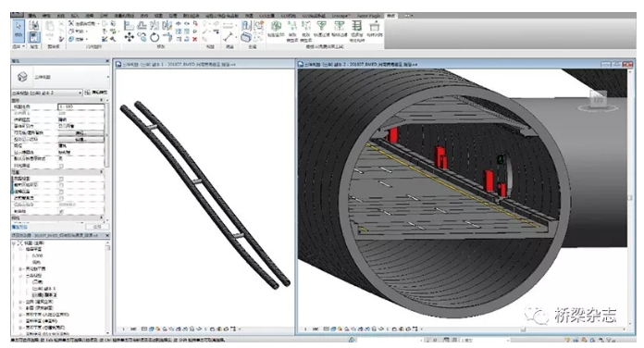Select the Mirror Draw Axis tool
This screenshot has height=348, width=644.
click(167, 26)
